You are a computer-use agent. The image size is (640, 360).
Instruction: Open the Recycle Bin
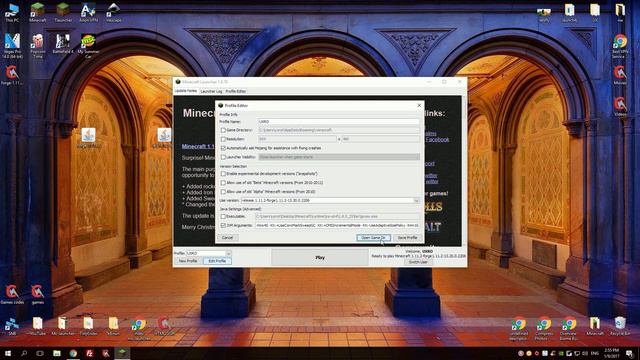(620, 326)
